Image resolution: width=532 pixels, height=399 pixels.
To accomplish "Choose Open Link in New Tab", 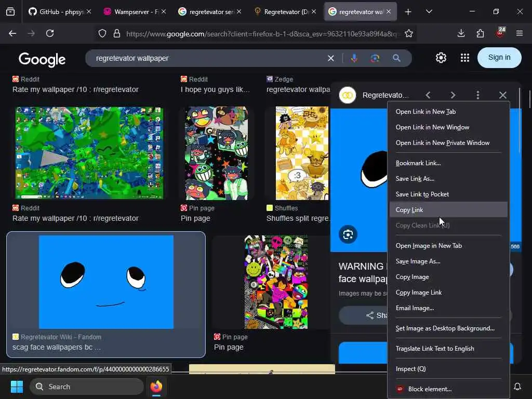I will pos(448,112).
